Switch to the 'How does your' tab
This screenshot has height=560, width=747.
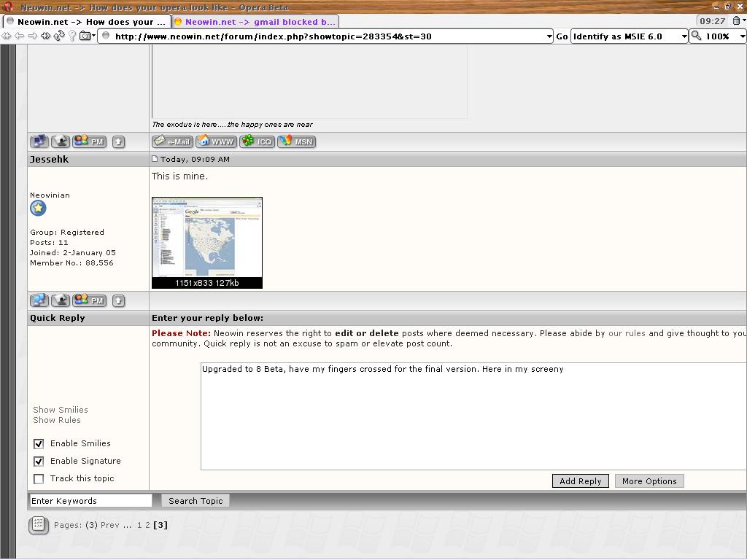[x=87, y=21]
